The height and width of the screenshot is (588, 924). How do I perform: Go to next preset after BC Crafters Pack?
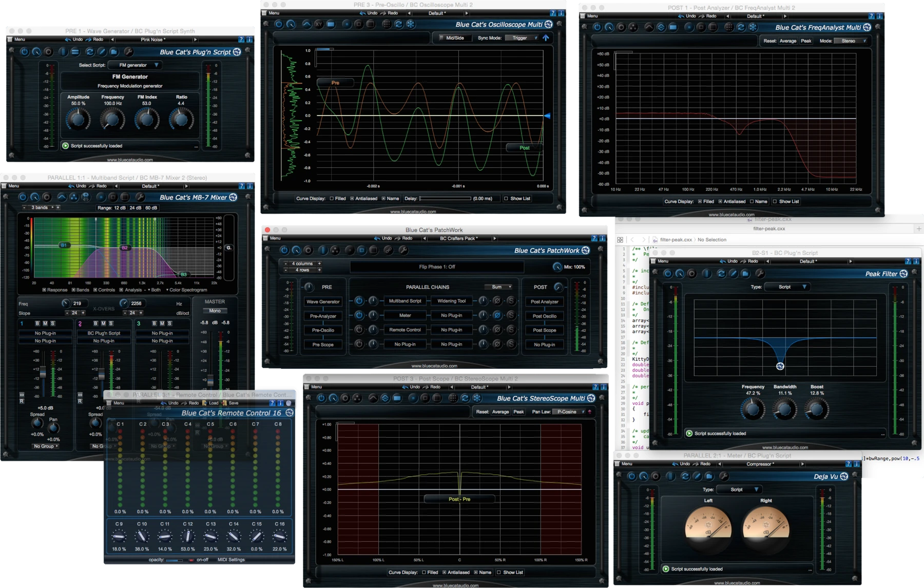(x=495, y=238)
